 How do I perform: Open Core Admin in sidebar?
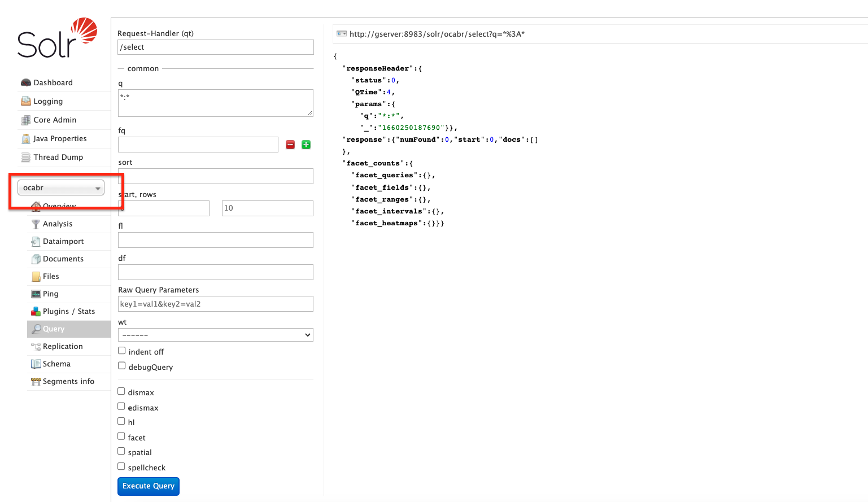pos(55,120)
